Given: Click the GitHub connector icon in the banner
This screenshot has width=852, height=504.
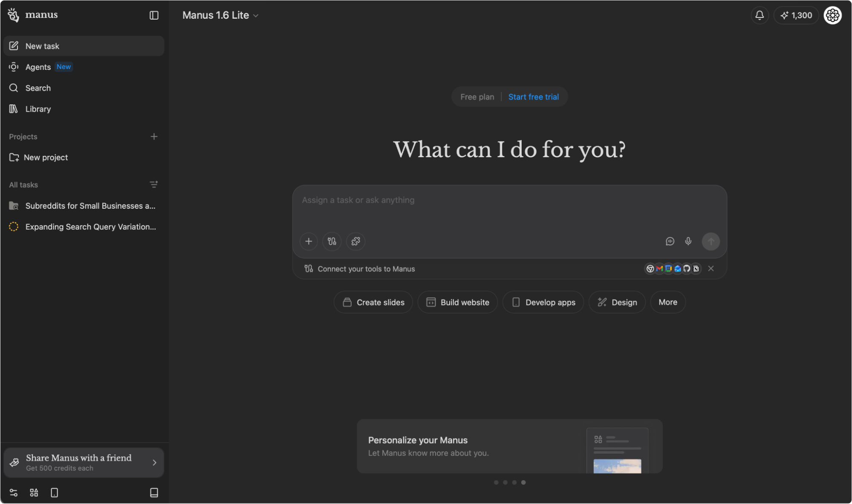Looking at the screenshot, I should click(x=687, y=268).
